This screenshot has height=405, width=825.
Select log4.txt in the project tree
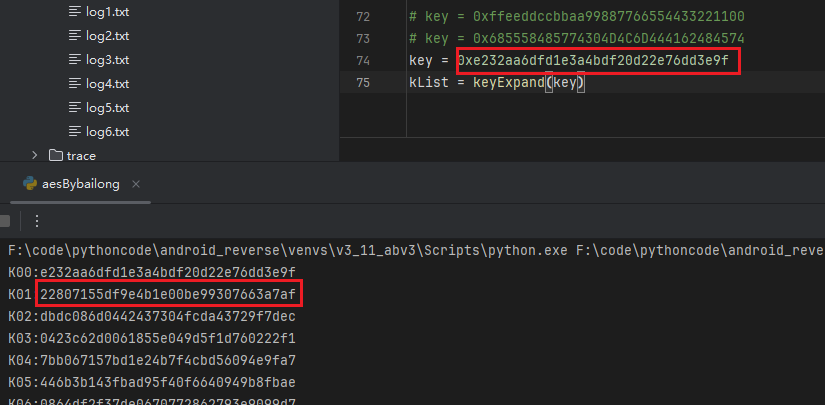(107, 83)
